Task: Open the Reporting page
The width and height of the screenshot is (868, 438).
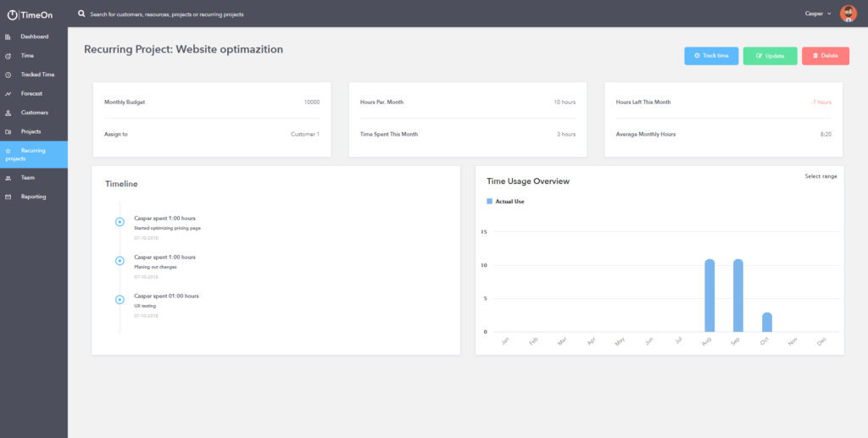Action: [x=33, y=197]
